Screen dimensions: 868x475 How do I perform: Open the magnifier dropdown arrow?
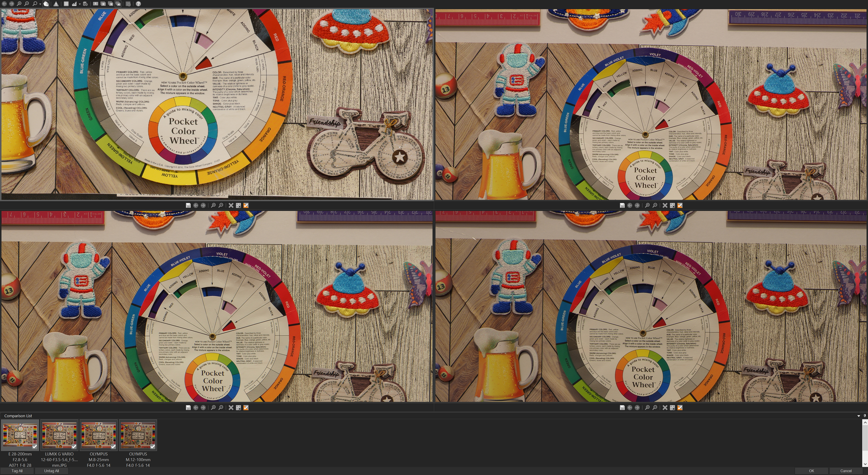tap(40, 4)
